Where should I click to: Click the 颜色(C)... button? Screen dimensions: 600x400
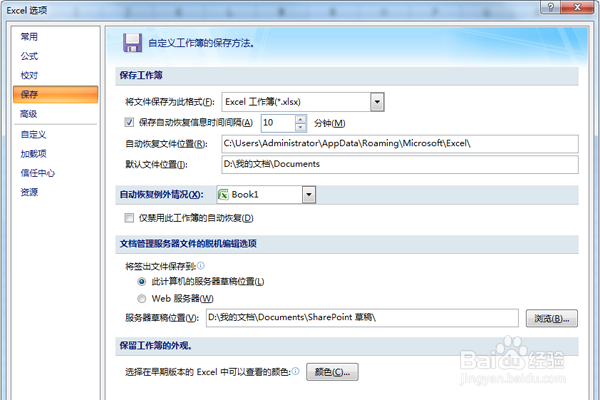332,372
